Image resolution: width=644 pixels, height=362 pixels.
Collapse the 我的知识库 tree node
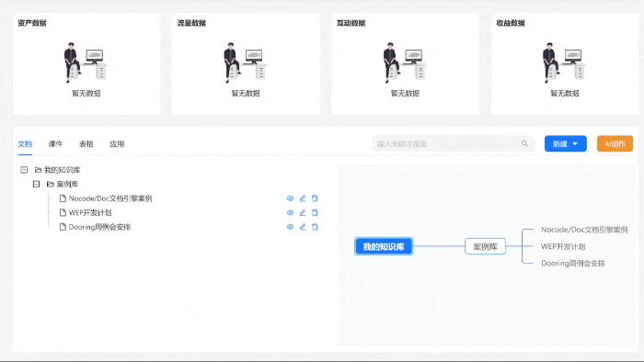[24, 170]
